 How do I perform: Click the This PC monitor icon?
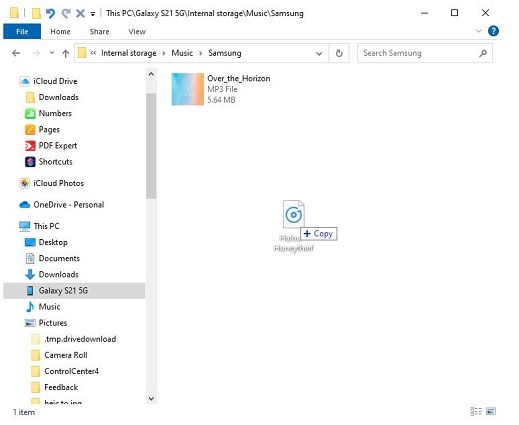(25, 226)
